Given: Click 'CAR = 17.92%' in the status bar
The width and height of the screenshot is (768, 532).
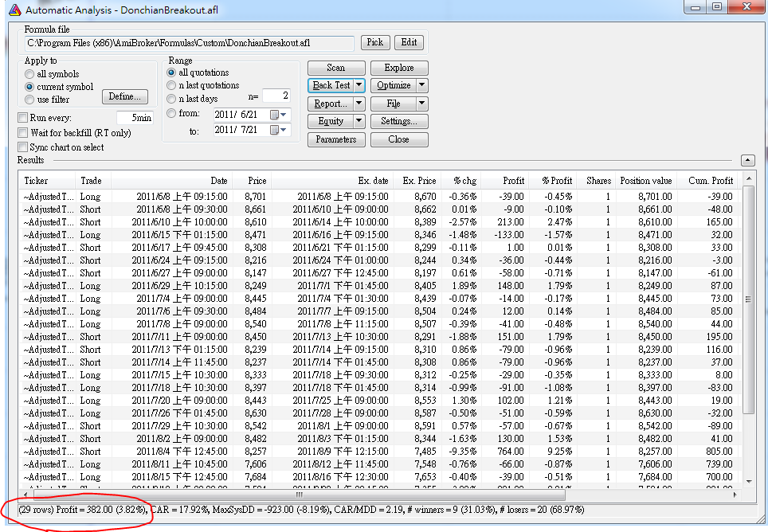Looking at the screenshot, I should click(x=179, y=510).
